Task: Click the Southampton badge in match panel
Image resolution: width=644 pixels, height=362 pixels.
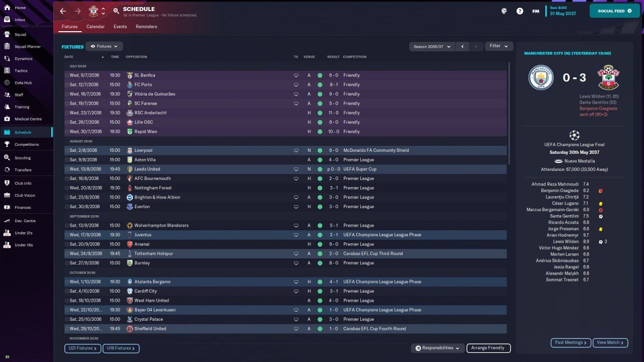Action: pyautogui.click(x=608, y=78)
